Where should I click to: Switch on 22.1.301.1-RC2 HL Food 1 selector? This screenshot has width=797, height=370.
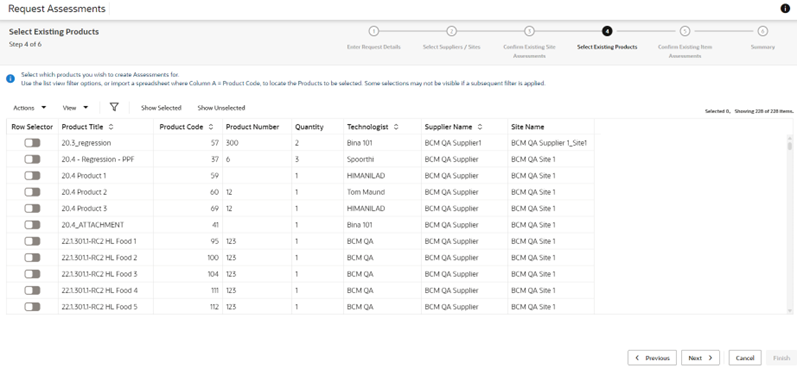(32, 241)
